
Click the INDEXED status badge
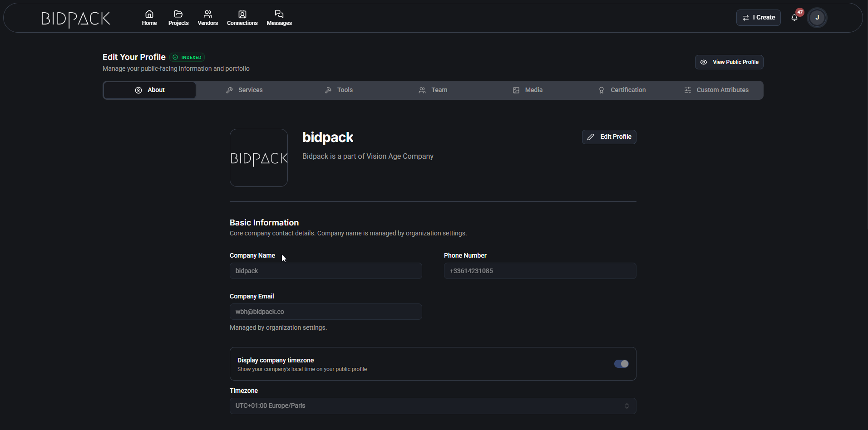tap(187, 57)
